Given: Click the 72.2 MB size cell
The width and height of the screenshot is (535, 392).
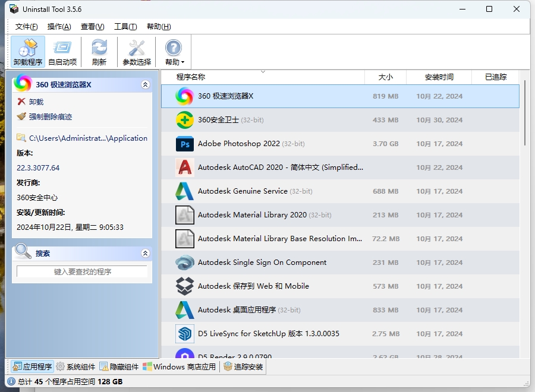Looking at the screenshot, I should click(386, 239).
